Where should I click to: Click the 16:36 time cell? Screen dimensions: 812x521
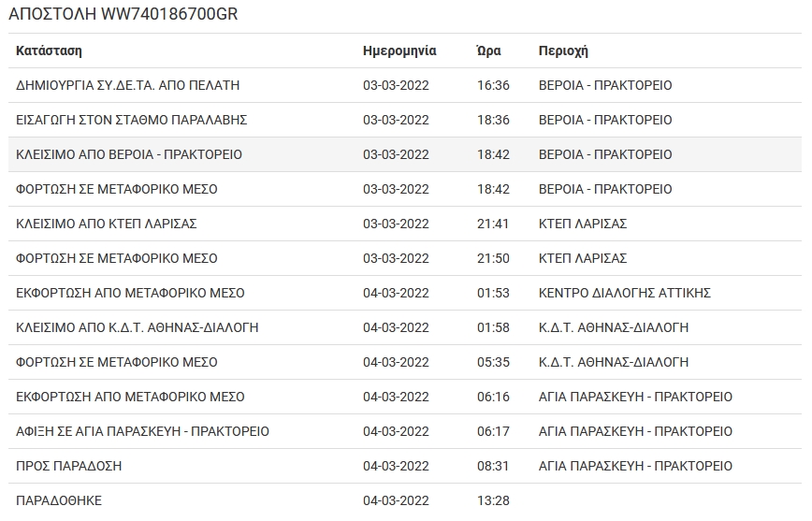tap(493, 85)
